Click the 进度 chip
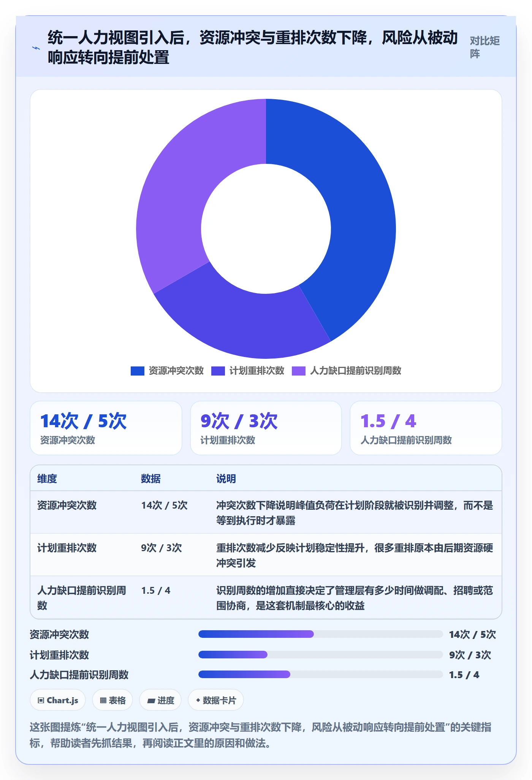The height and width of the screenshot is (780, 532). point(160,700)
